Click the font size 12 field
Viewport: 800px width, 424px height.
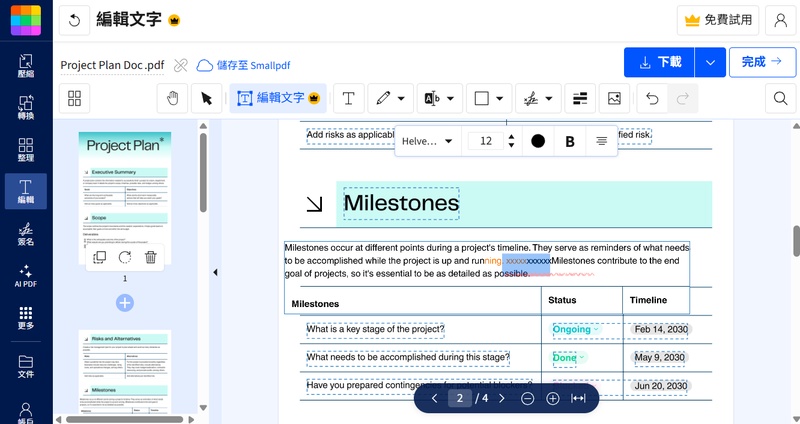[x=486, y=141]
